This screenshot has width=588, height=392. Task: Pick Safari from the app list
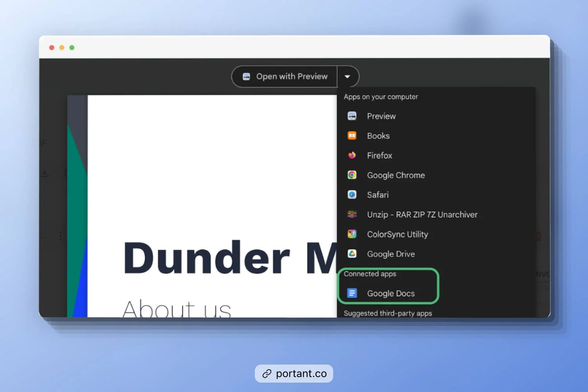tap(436, 194)
